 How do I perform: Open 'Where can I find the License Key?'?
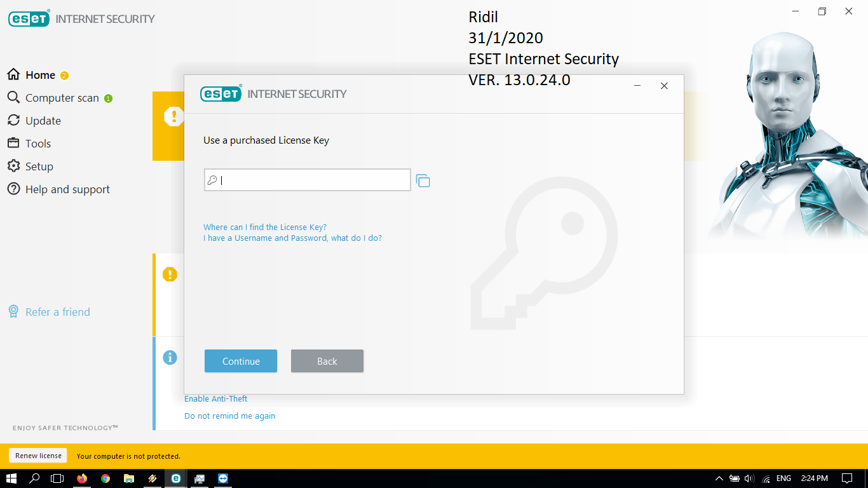point(265,227)
